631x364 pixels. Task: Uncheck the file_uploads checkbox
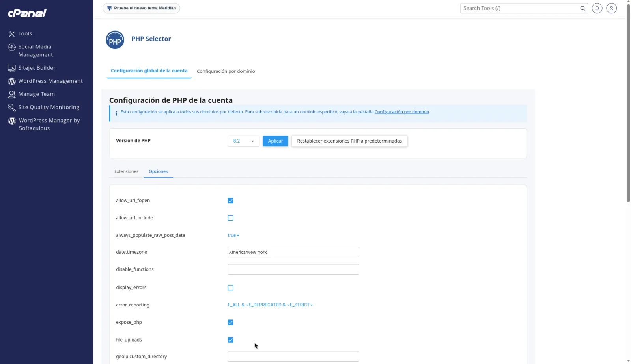tap(231, 340)
